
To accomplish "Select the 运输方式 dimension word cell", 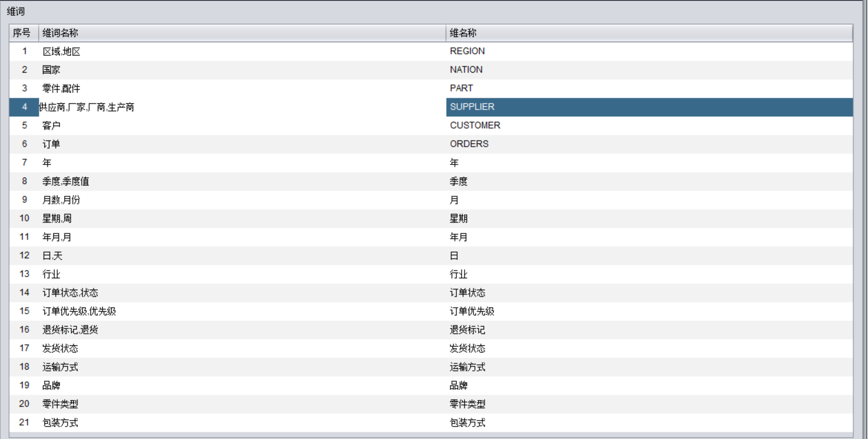I will [242, 367].
